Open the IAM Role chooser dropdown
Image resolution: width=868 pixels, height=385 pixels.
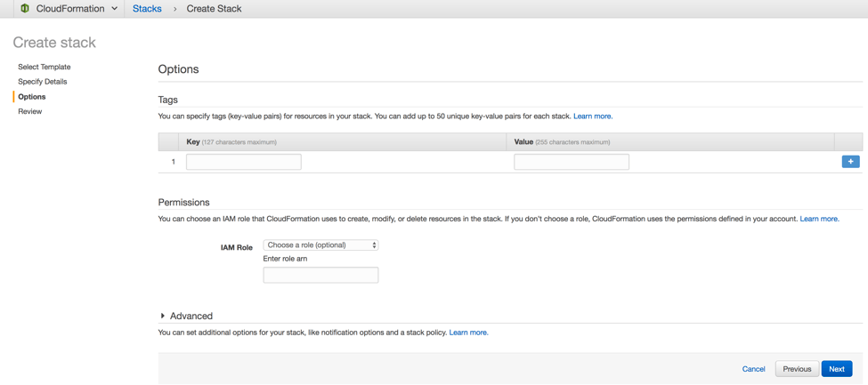[320, 245]
